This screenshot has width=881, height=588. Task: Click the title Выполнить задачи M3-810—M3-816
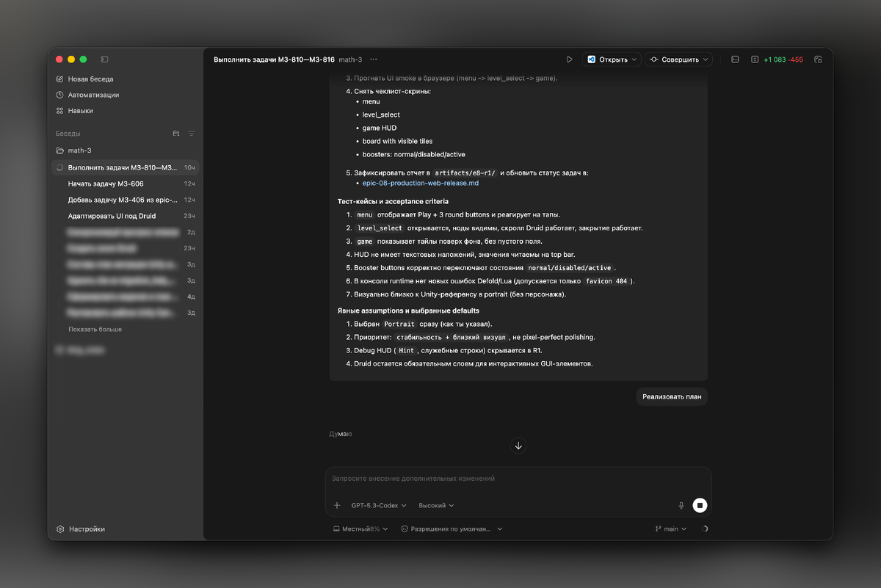[274, 59]
